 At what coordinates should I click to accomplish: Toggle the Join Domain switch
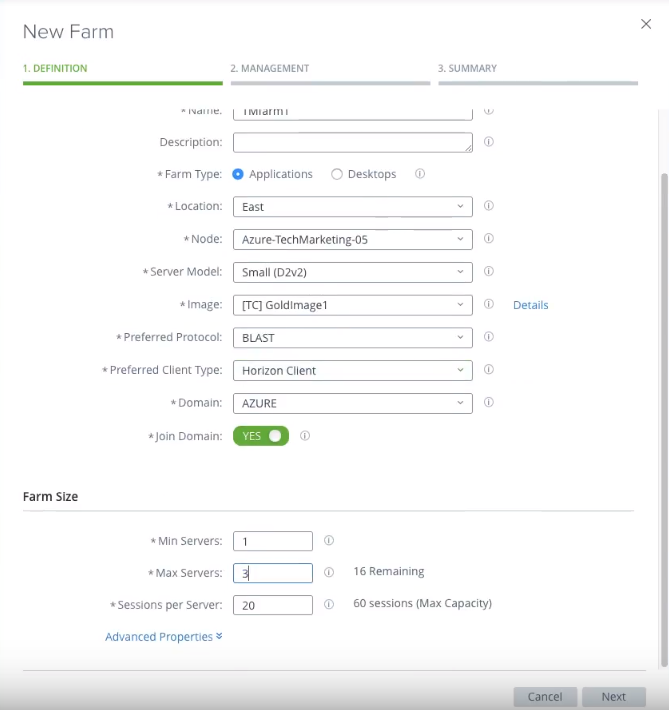tap(261, 436)
